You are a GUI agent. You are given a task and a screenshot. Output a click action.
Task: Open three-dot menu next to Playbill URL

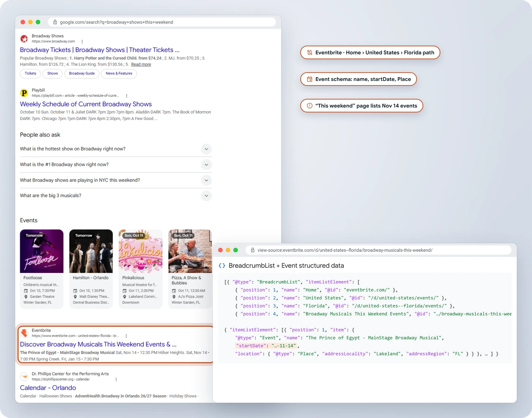(x=127, y=96)
